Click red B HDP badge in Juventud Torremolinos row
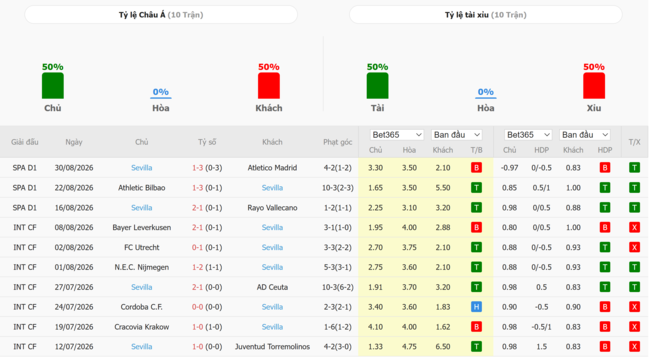This screenshot has width=650, height=361. [605, 347]
